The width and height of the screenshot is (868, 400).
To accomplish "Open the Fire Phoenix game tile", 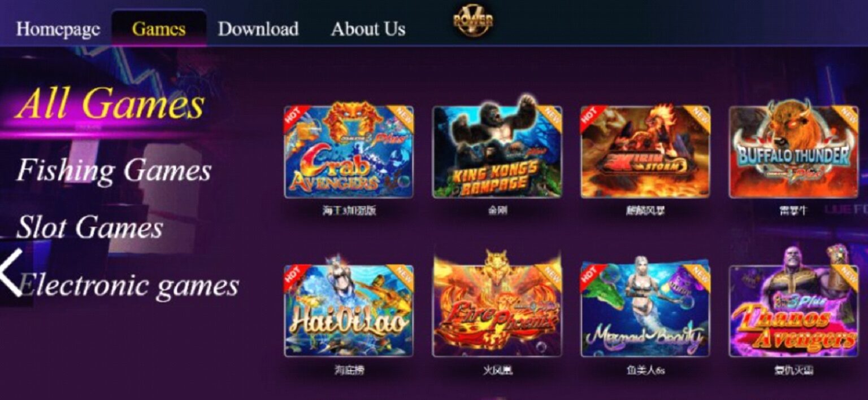I will click(x=497, y=305).
